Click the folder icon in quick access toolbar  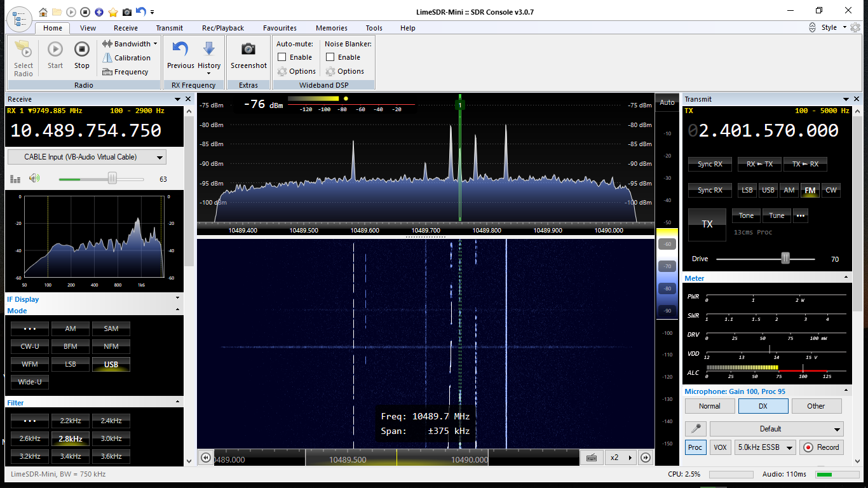57,12
